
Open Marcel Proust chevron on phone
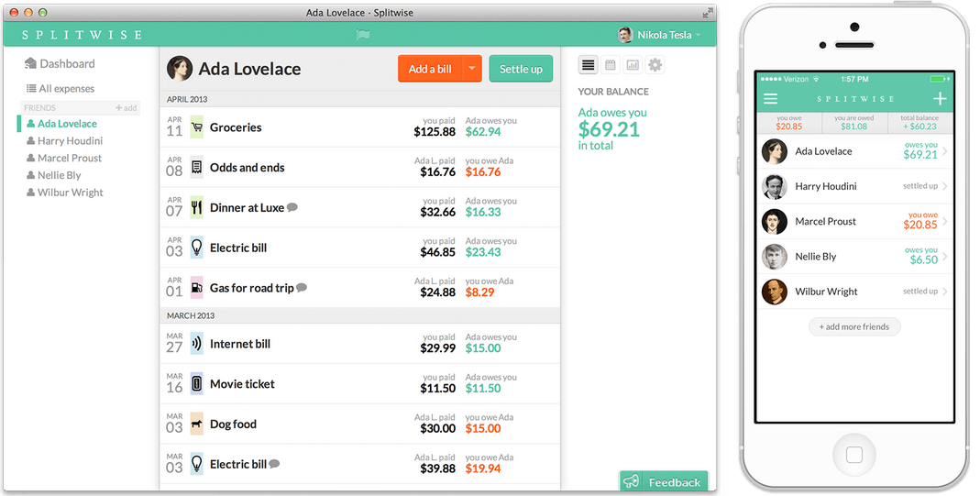pos(945,221)
